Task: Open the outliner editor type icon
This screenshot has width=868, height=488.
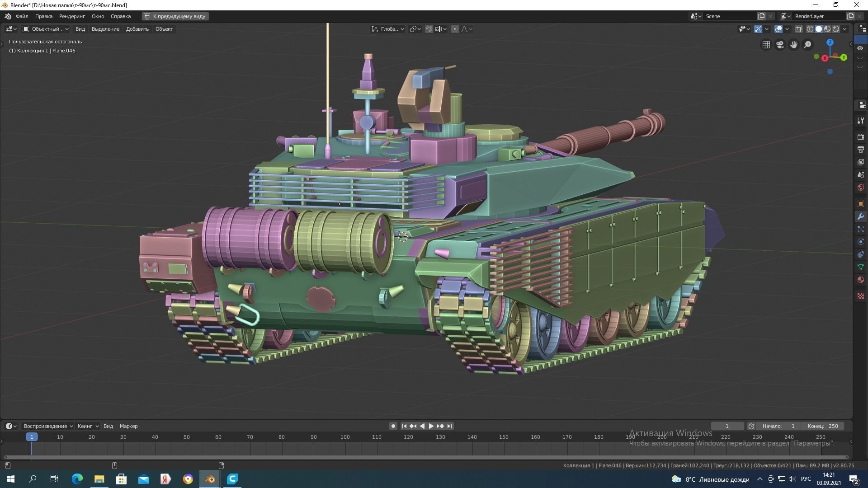Action: tap(862, 29)
